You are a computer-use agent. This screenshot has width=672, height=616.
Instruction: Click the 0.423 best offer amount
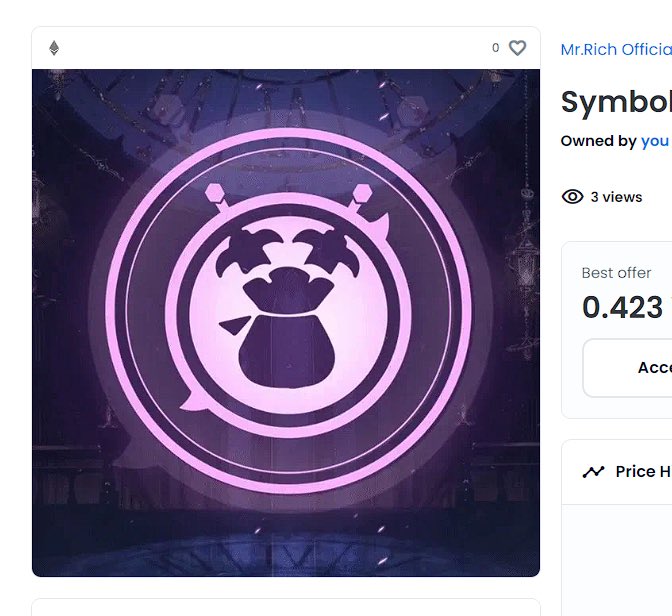(622, 307)
